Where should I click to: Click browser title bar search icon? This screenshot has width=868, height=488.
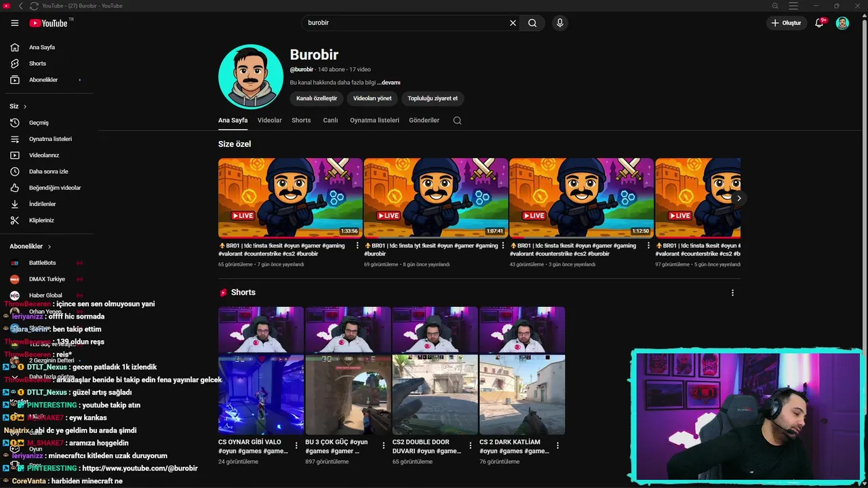(775, 6)
